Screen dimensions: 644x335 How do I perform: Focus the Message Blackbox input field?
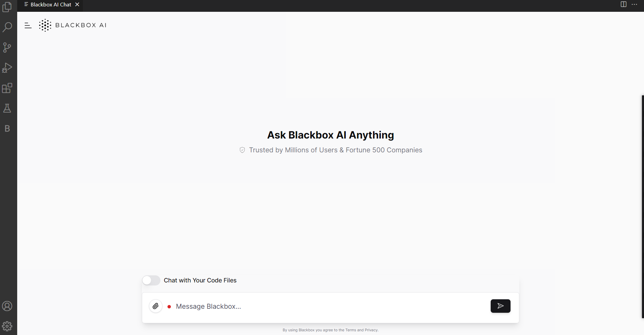(330, 306)
